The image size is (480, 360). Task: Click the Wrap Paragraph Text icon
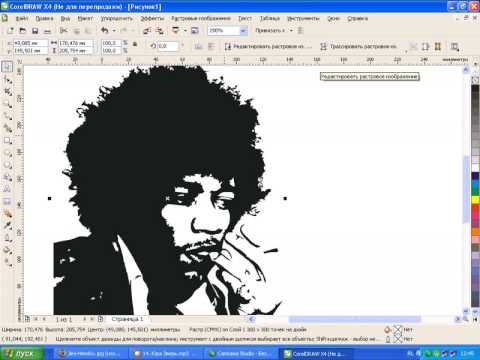455,47
